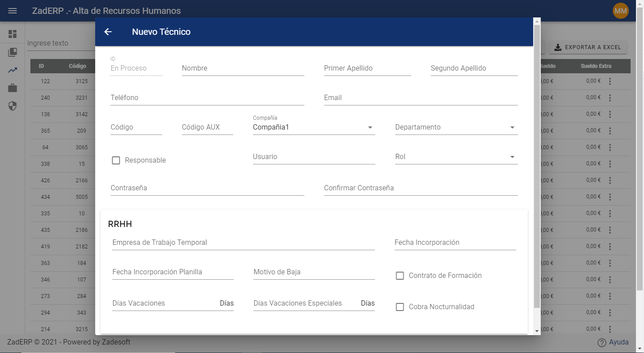The height and width of the screenshot is (353, 644).
Task: Enable Cobra Nocturnalidad checkbox
Action: click(x=400, y=307)
